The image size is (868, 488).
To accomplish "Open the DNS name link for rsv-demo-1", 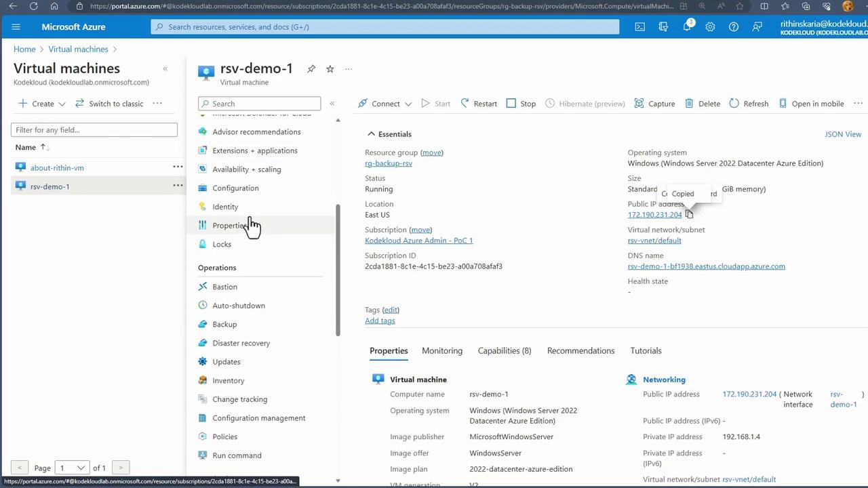I will (x=706, y=266).
